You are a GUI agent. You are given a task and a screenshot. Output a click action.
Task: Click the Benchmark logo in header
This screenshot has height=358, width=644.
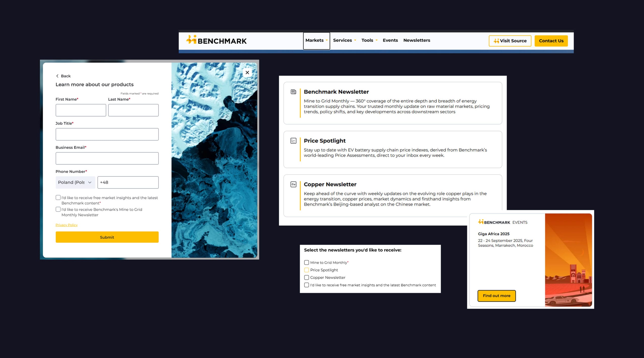click(216, 40)
